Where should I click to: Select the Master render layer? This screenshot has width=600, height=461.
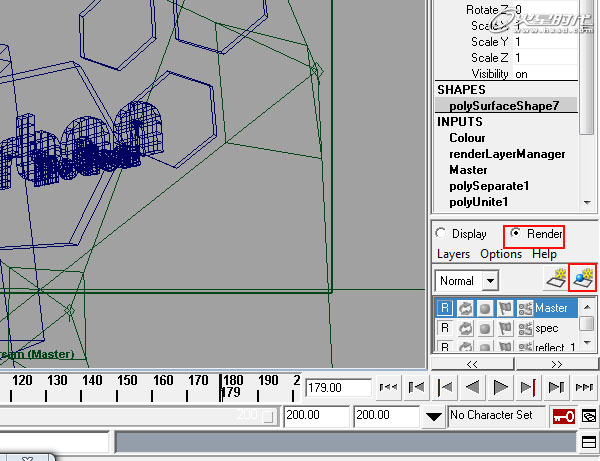click(551, 308)
